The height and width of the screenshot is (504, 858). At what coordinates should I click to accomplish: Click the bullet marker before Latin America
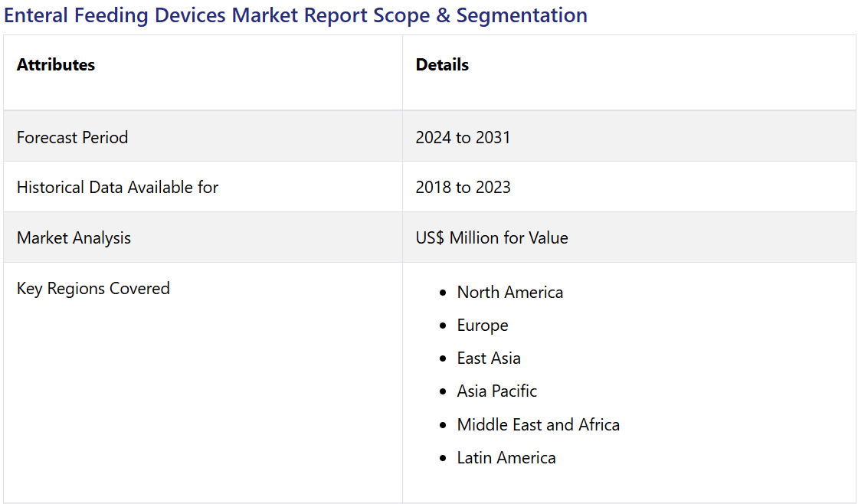point(443,458)
